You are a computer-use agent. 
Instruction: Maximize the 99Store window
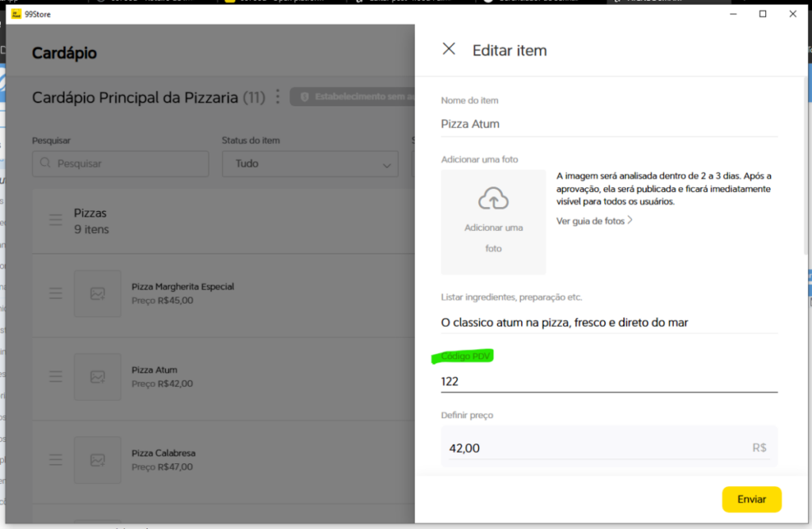coord(762,13)
